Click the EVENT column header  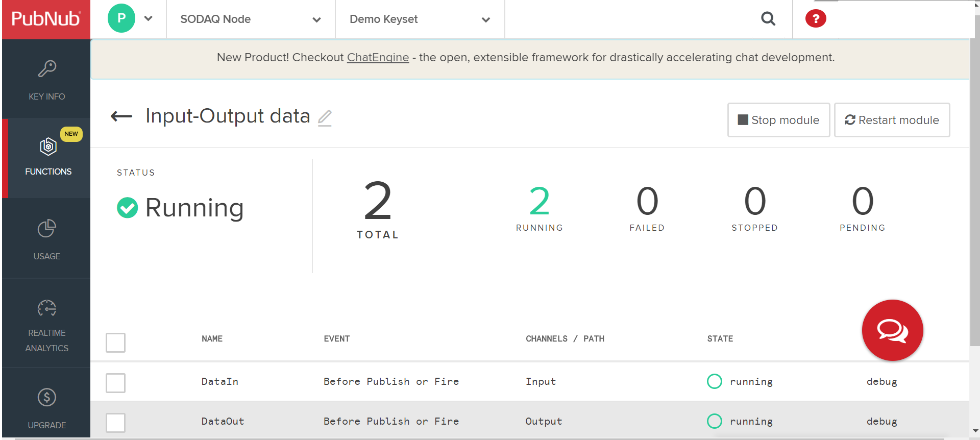[x=336, y=338]
